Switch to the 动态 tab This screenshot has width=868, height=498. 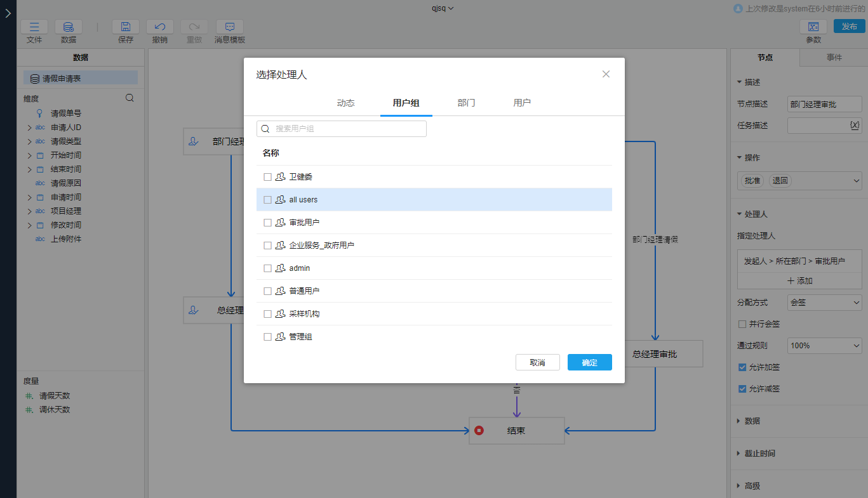(x=345, y=103)
